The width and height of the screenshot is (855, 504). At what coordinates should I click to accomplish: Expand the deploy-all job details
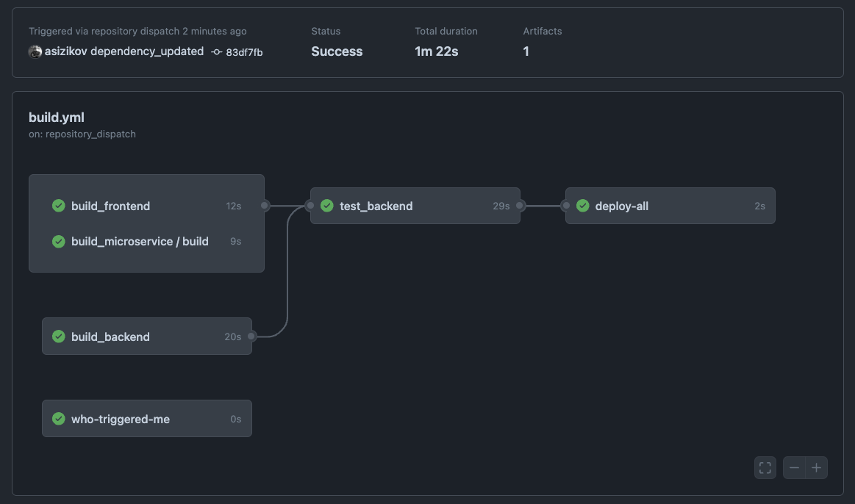click(621, 206)
